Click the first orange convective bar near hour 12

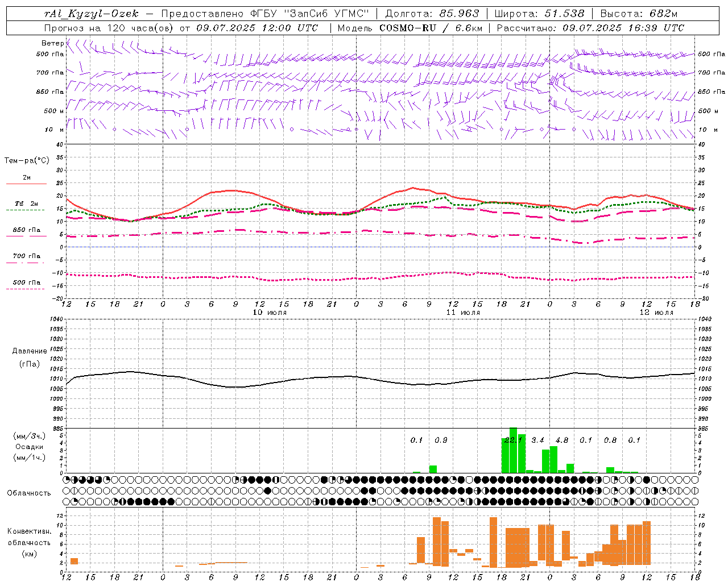[x=74, y=561]
